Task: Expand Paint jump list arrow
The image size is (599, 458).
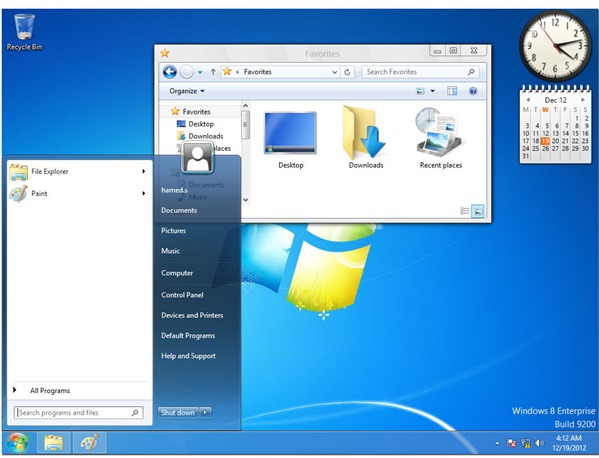Action: 144,193
